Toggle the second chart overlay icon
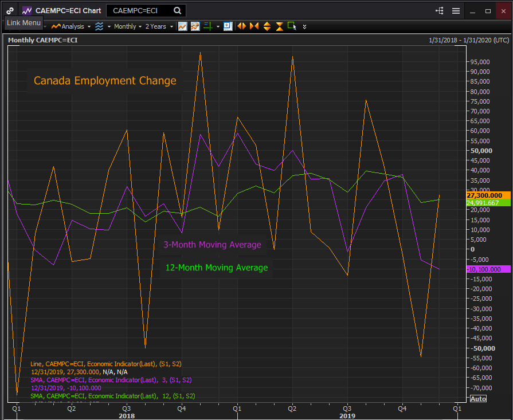 pyautogui.click(x=195, y=26)
